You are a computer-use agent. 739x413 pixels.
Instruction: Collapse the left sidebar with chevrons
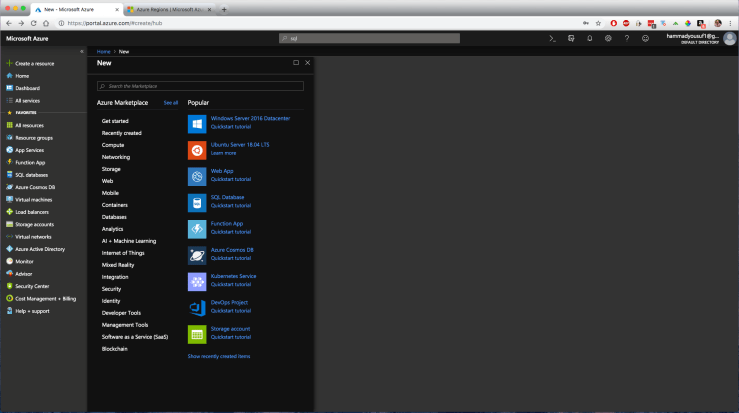coord(82,51)
